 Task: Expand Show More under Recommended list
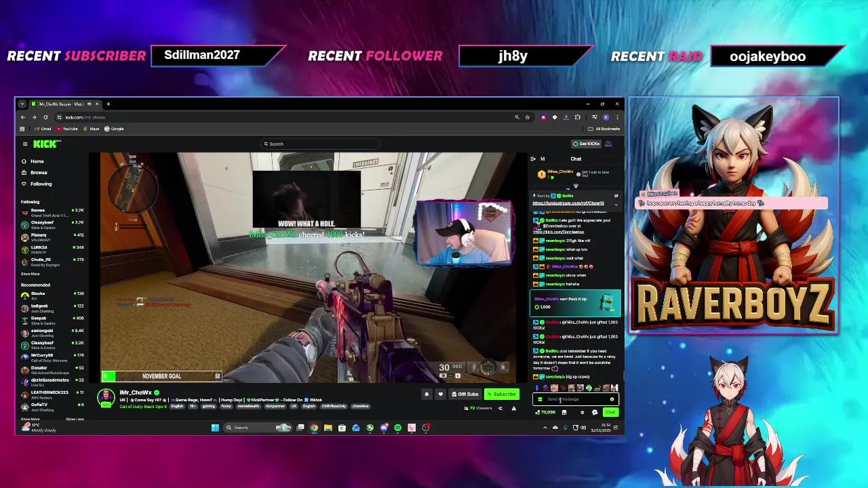[30, 419]
